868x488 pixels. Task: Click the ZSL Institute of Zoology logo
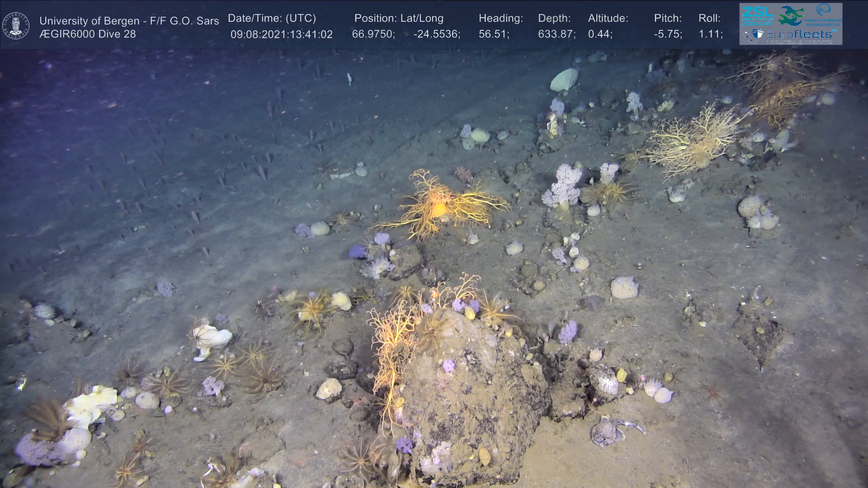click(757, 15)
